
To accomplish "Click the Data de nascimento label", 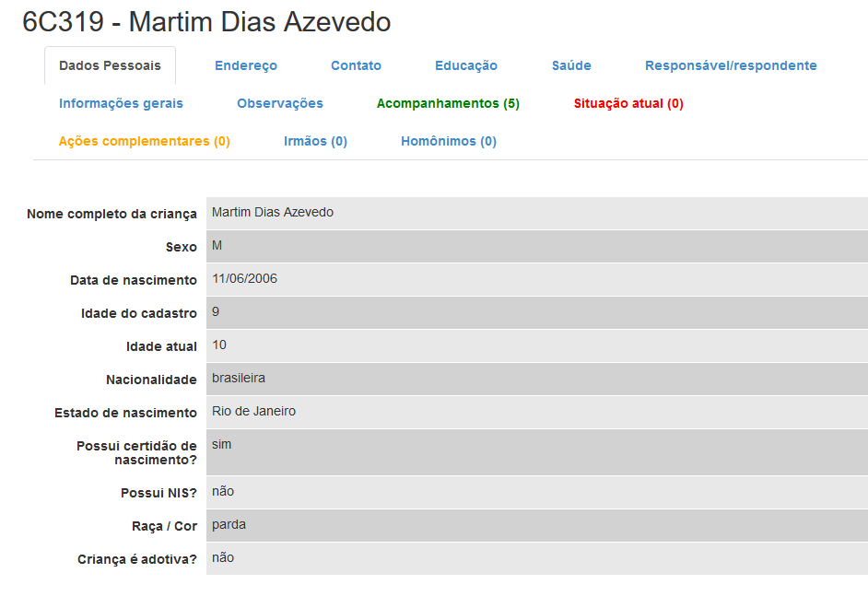I will (x=134, y=280).
